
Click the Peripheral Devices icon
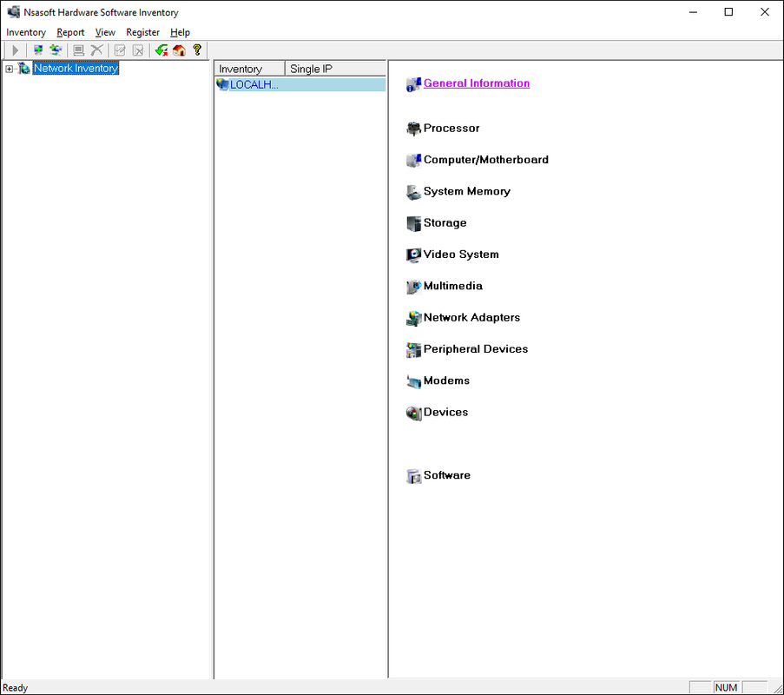point(413,350)
